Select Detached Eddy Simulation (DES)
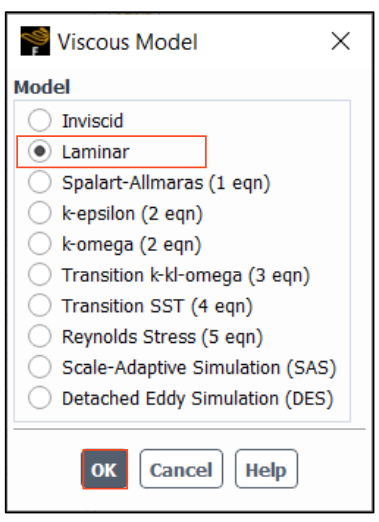 coord(40,398)
